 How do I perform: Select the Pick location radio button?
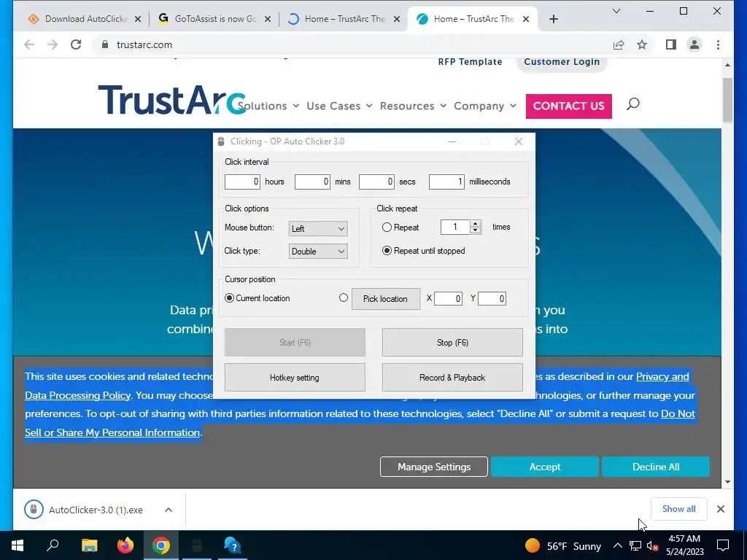coord(344,297)
